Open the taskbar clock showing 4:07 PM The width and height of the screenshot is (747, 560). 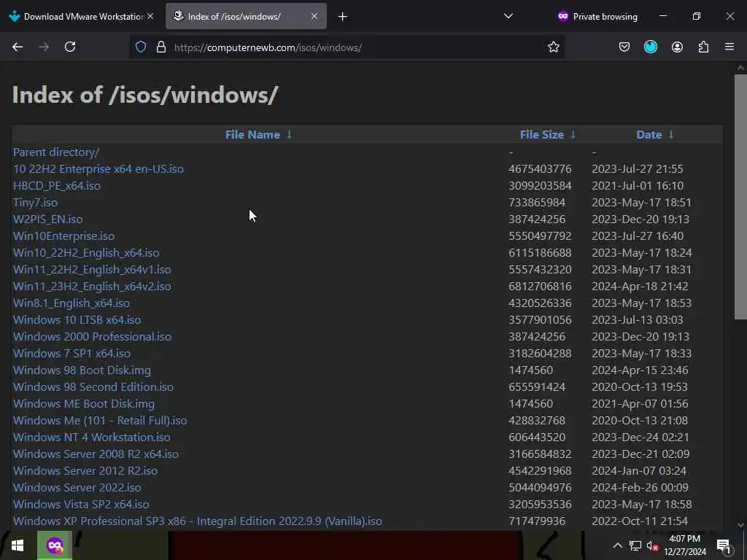[x=684, y=545]
